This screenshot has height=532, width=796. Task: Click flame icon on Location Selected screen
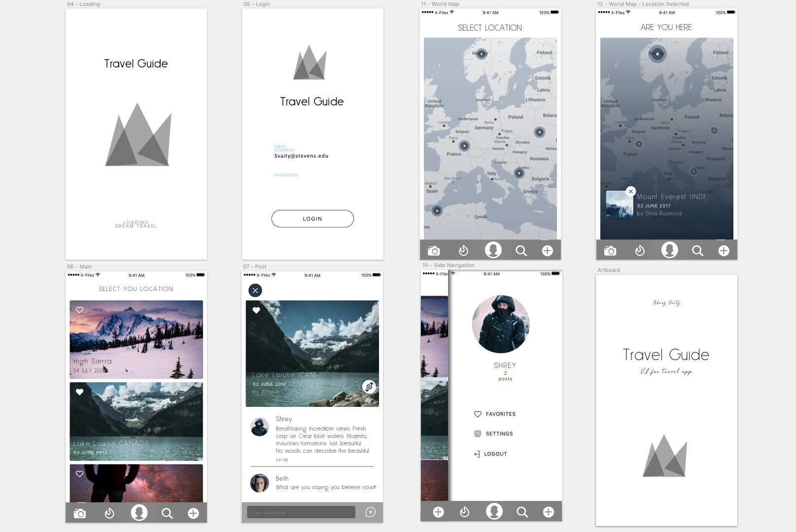(640, 251)
